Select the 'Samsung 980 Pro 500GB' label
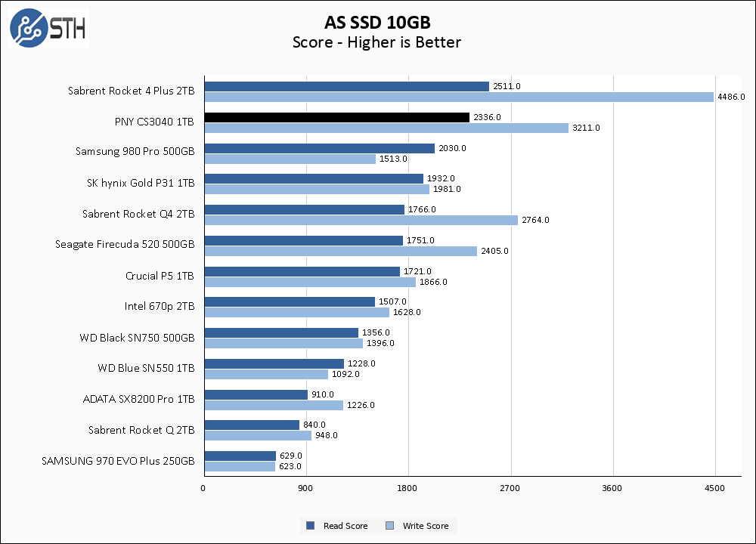Screen dimensions: 756x544 135,151
